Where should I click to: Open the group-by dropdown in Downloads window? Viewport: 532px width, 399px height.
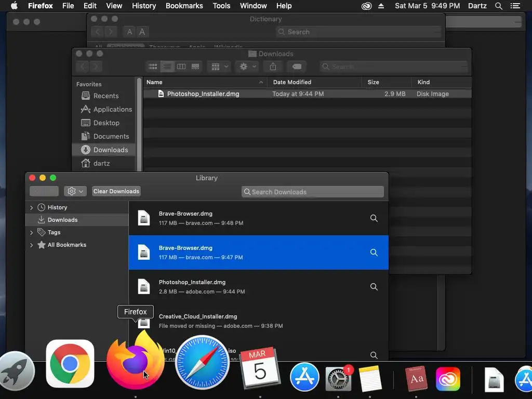click(220, 66)
